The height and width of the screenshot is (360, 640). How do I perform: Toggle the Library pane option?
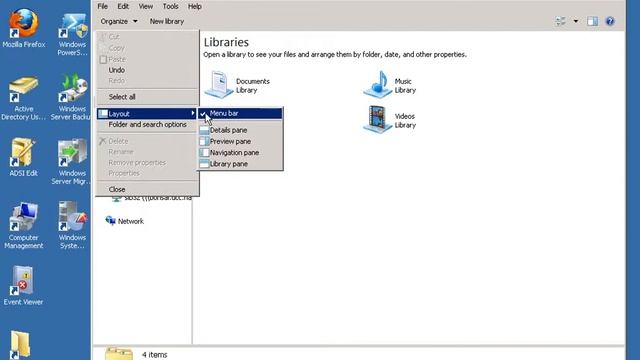click(x=240, y=164)
